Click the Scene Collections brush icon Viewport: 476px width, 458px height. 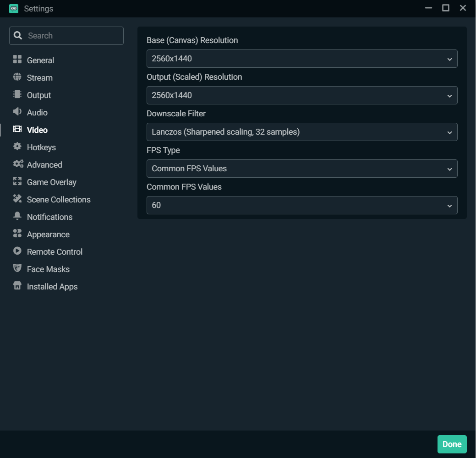click(x=17, y=199)
